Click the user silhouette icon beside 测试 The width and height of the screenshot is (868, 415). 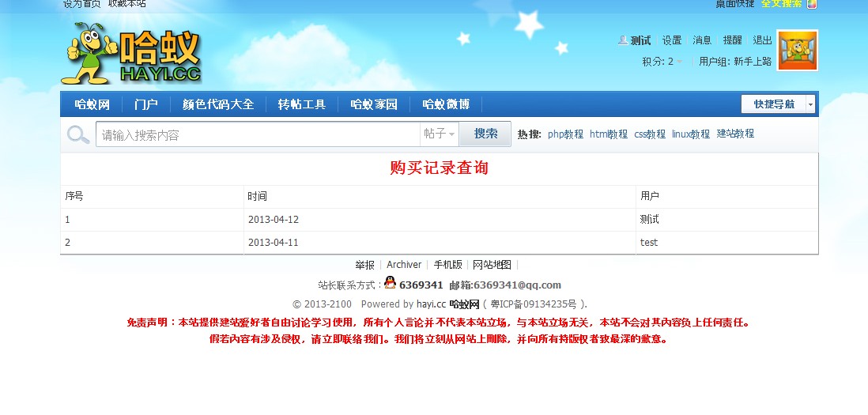pos(623,40)
